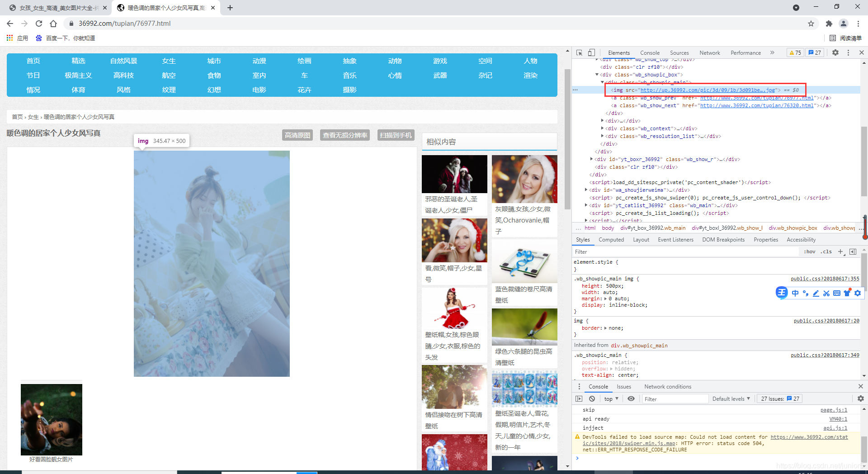868x474 pixels.
Task: Go to the browser home page
Action: 53,24
